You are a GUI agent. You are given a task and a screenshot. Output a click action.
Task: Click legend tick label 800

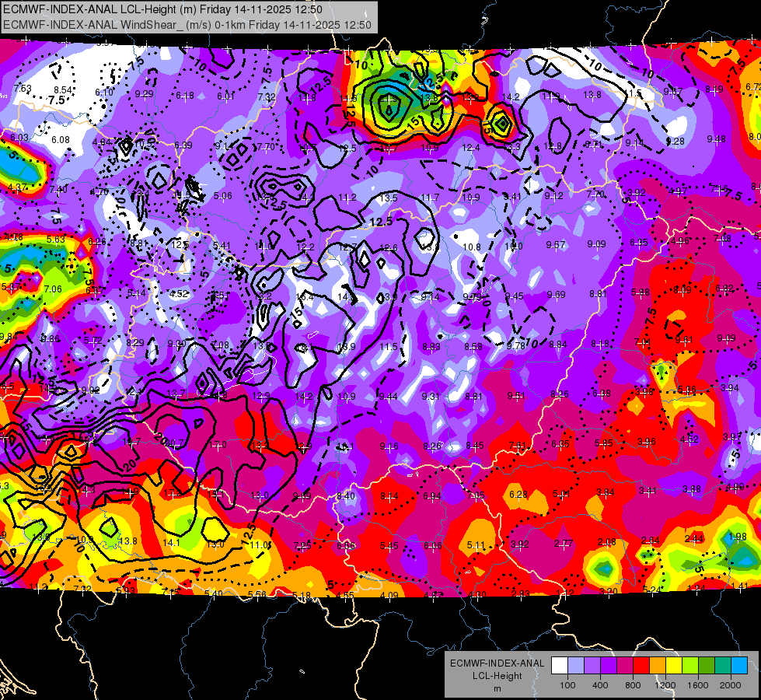[x=633, y=685]
